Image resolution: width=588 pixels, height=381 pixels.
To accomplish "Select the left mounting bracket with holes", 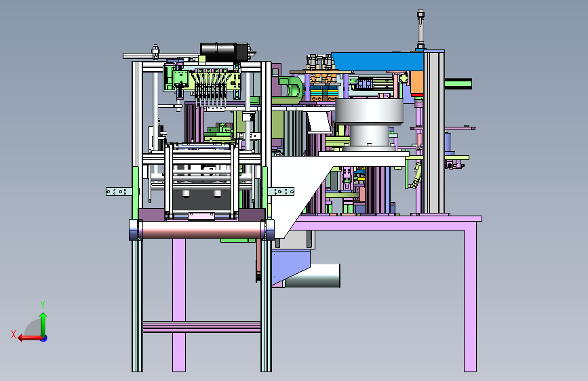I will pos(119,192).
